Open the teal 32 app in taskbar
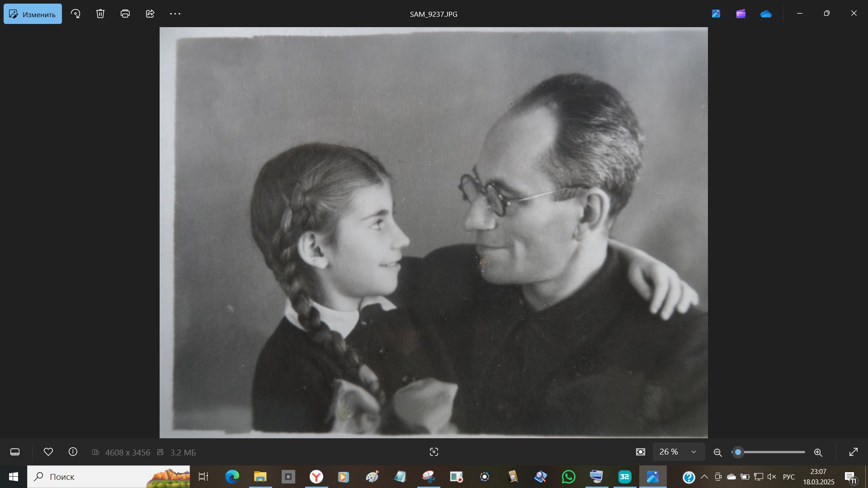The image size is (868, 488). coord(625,477)
